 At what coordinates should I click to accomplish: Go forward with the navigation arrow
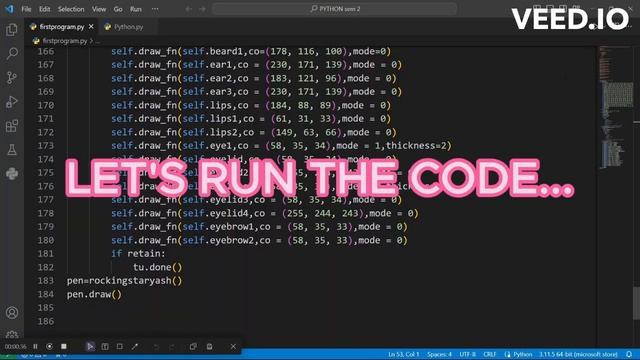tap(202, 9)
